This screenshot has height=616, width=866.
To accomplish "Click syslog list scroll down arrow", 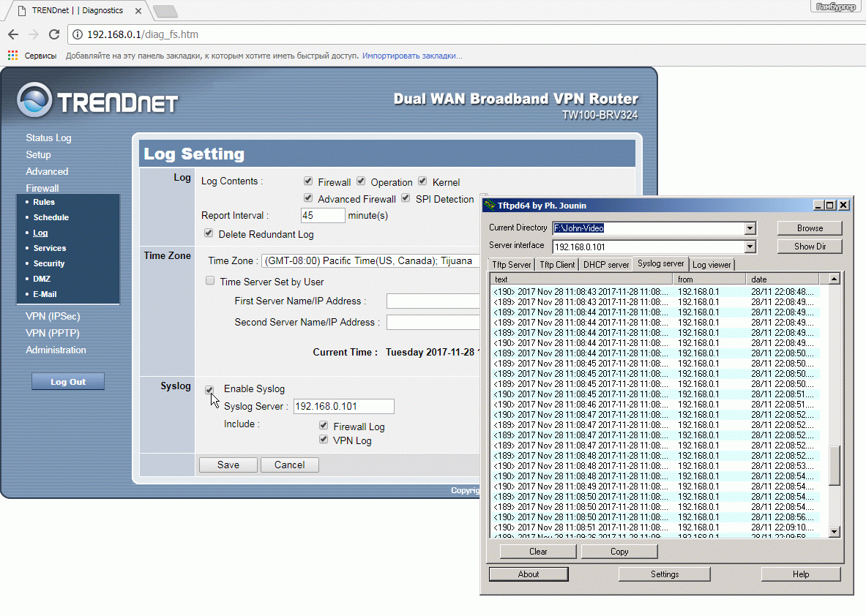I will (834, 532).
